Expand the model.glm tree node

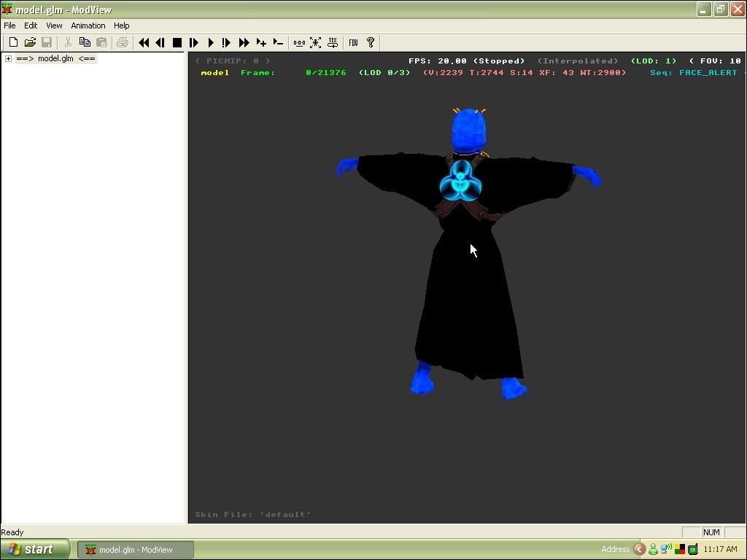[8, 59]
